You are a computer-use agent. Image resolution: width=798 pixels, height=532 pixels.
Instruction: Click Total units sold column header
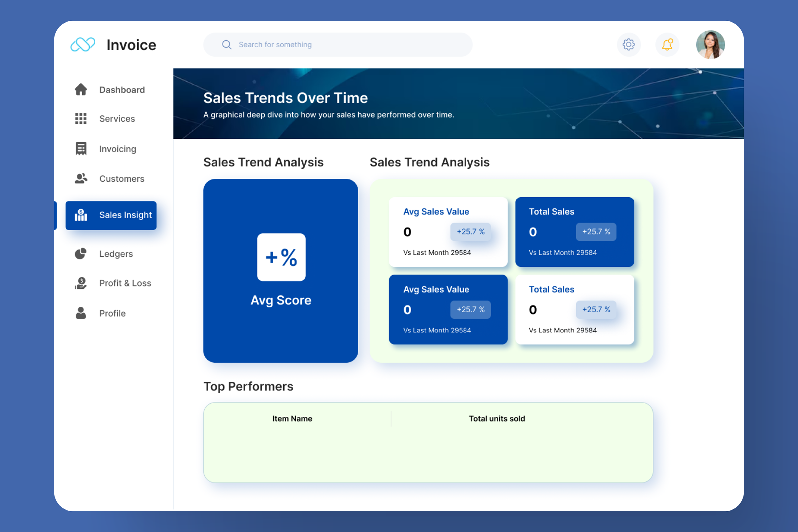[497, 419]
